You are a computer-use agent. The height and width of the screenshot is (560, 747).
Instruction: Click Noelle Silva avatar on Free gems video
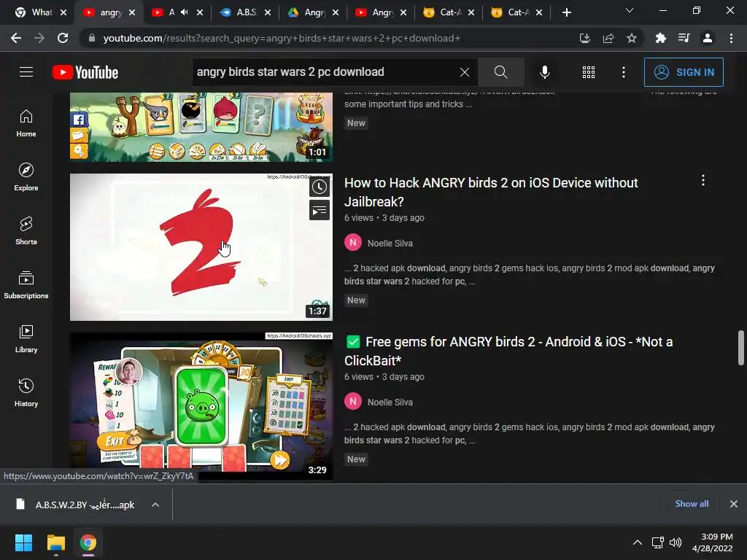pyautogui.click(x=353, y=402)
